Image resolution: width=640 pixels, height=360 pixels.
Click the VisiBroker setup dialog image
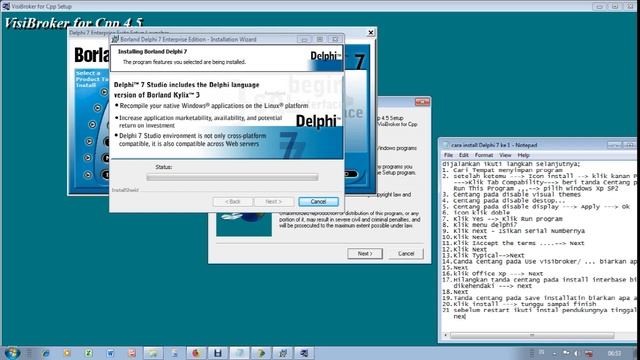click(244, 224)
